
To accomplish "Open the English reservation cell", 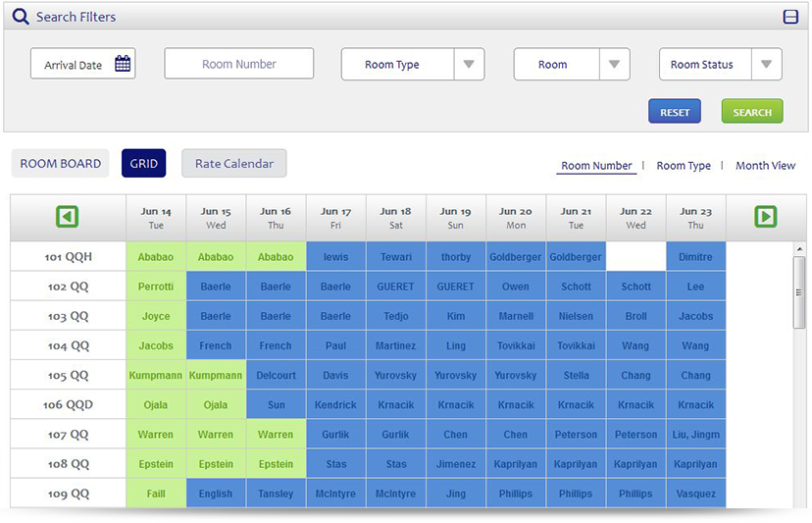I will coord(216,494).
